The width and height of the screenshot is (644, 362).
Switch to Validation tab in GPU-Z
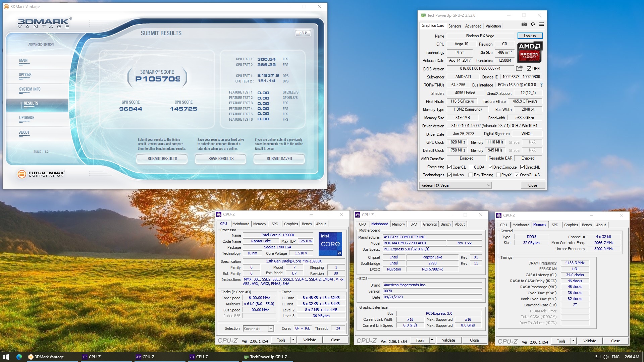(493, 26)
